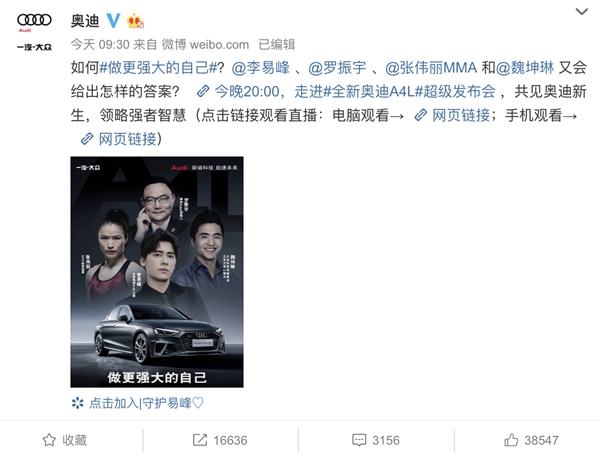Screen dimensions: 600x455
Task: Open hashtag #做更强大的自己#
Action: [158, 68]
